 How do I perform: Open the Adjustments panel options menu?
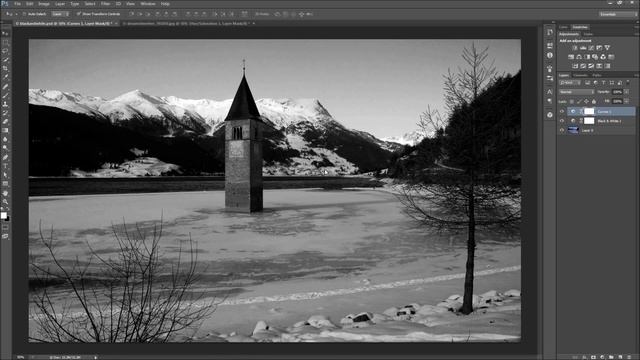pos(636,34)
